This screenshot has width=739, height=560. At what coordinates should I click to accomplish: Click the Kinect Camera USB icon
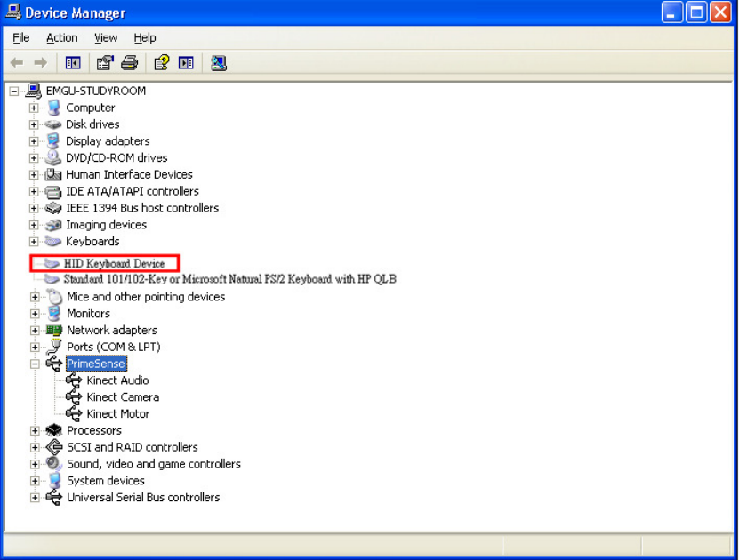click(74, 397)
